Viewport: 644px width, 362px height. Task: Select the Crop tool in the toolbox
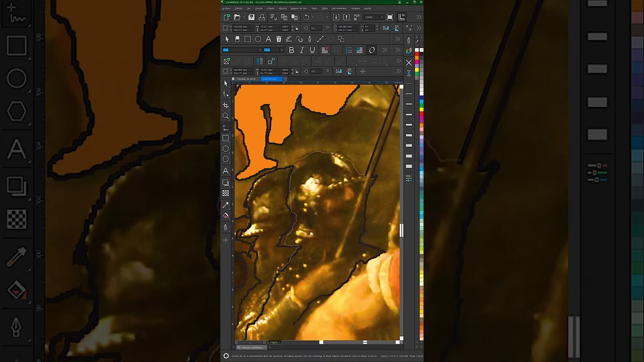click(x=226, y=105)
